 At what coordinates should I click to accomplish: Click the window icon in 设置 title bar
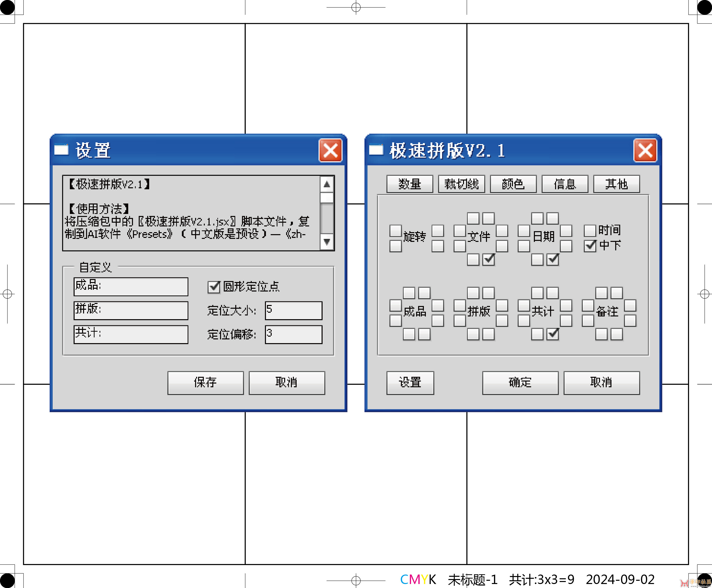tap(61, 150)
